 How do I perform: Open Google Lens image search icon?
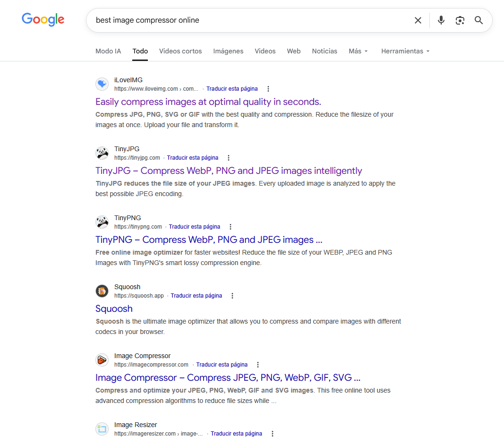[460, 20]
